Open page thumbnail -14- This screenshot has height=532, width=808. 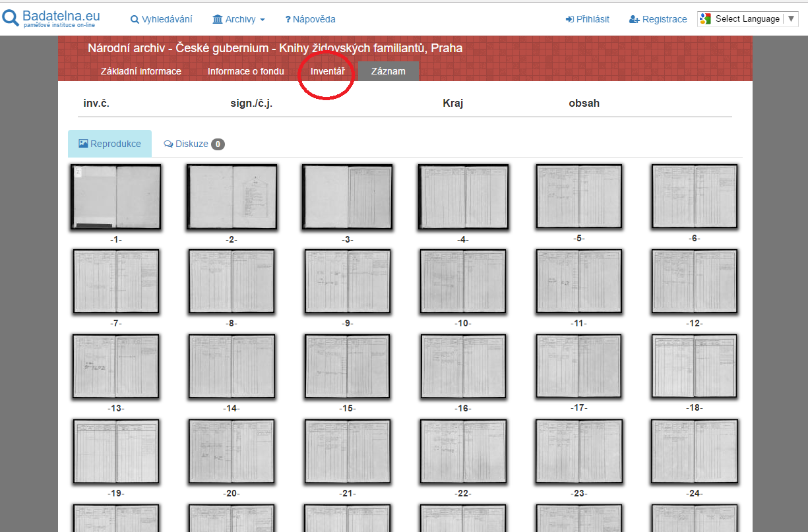tap(232, 367)
